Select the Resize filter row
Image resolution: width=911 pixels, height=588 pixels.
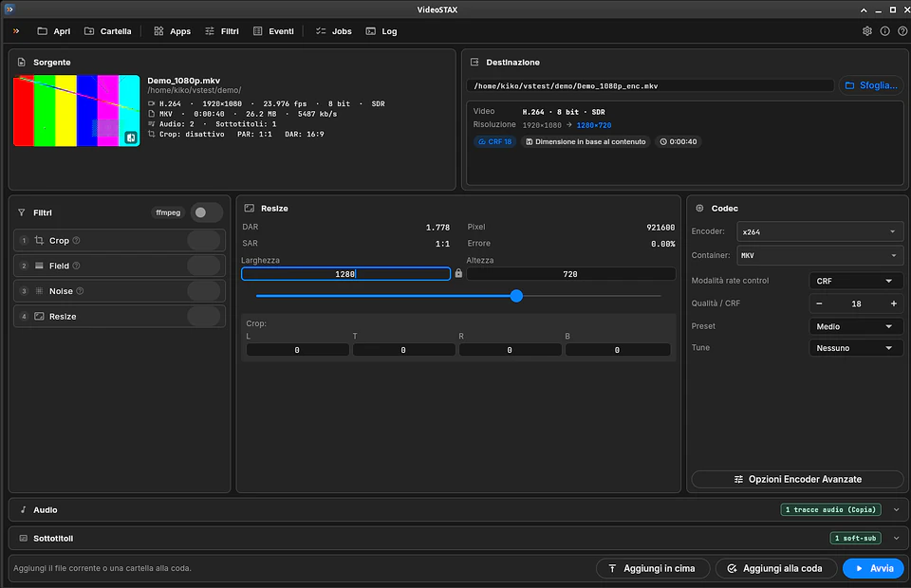coord(120,317)
